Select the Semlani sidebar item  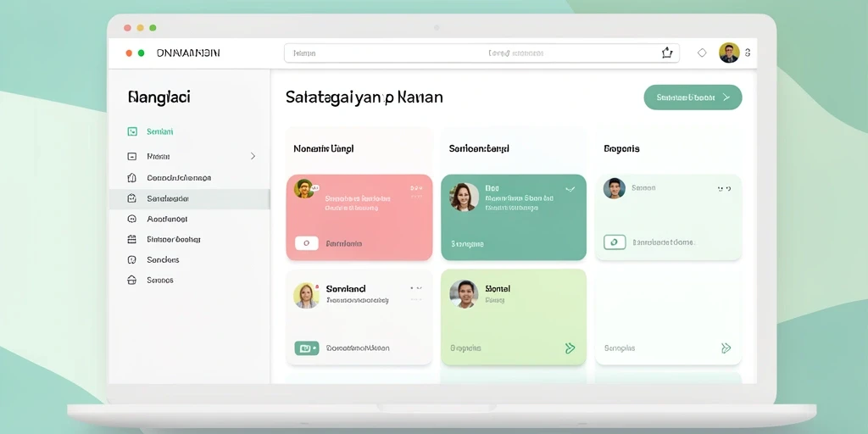160,131
